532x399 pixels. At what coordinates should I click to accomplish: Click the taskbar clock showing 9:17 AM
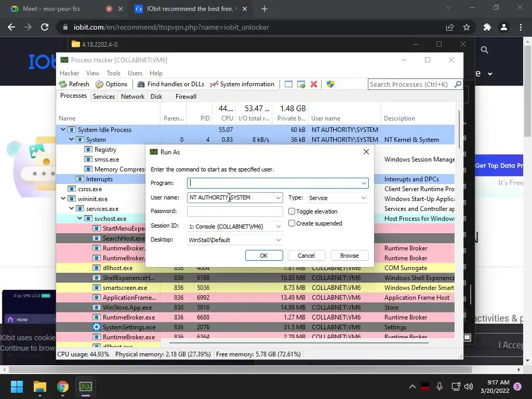point(495,387)
